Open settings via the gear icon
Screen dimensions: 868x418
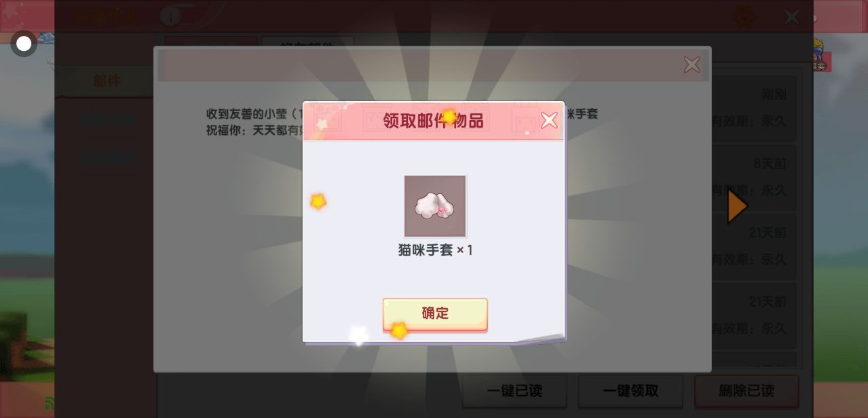(745, 16)
